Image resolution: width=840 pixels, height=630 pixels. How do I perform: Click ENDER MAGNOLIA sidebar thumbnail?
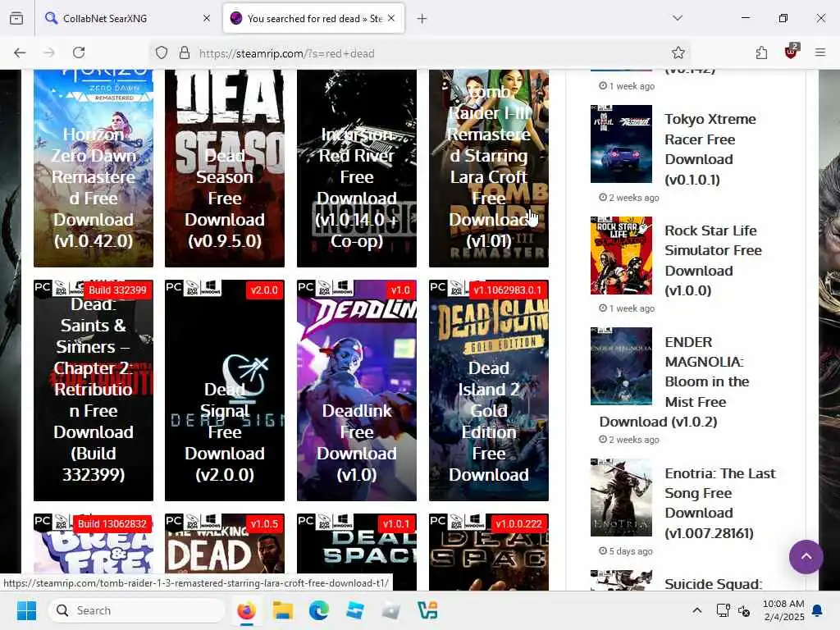pyautogui.click(x=622, y=366)
